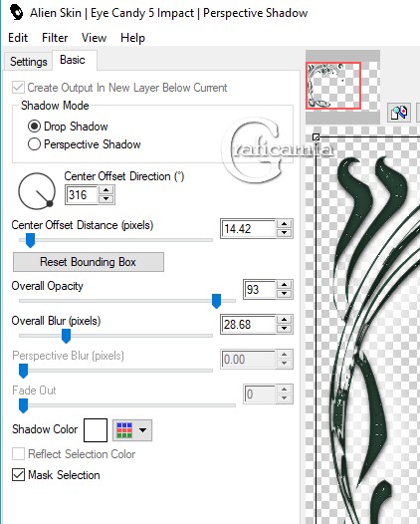Decrease Overall Blur with down arrow
420x524 pixels.
point(284,329)
